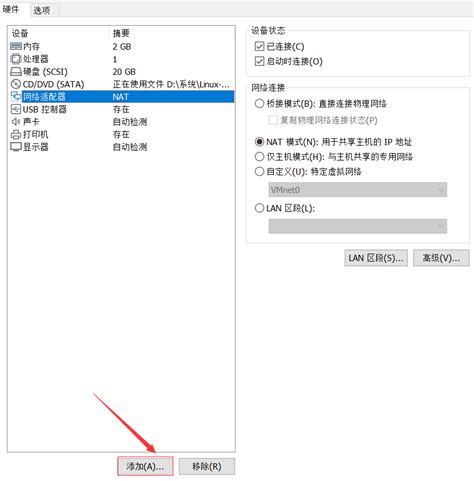This screenshot has width=474, height=481.
Task: Open the 硬件 hardware tab
Action: point(11,9)
